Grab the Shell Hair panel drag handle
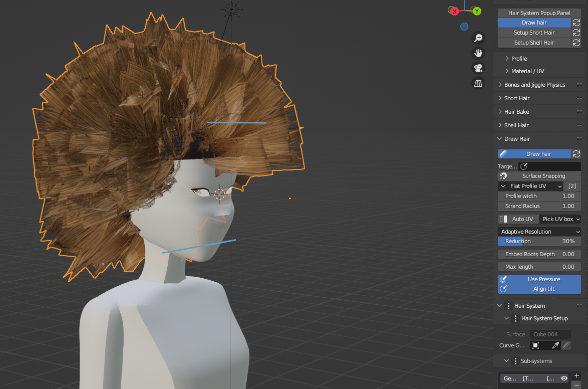This screenshot has height=389, width=588. 579,125
